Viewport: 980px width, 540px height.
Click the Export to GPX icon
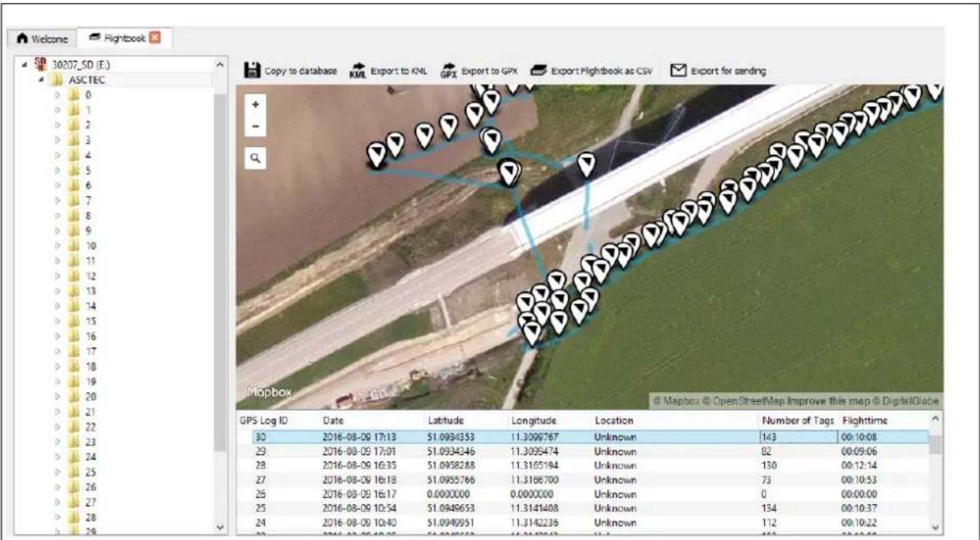tap(448, 71)
